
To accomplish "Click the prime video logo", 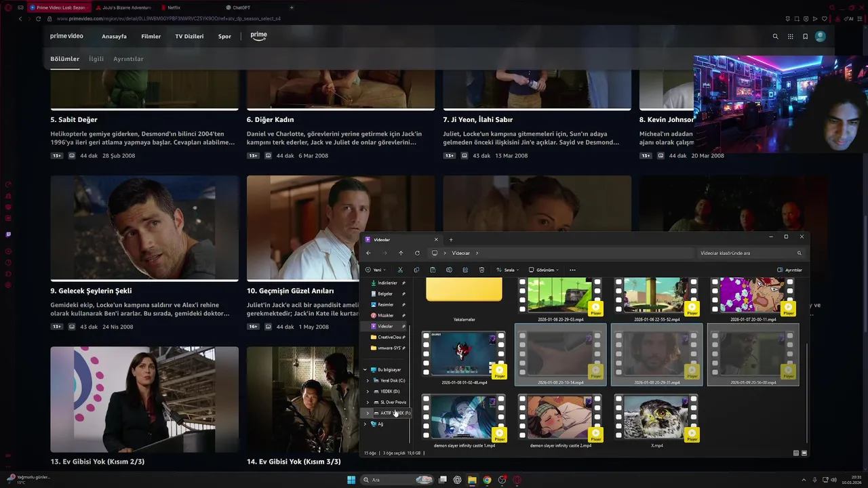I will 66,36.
